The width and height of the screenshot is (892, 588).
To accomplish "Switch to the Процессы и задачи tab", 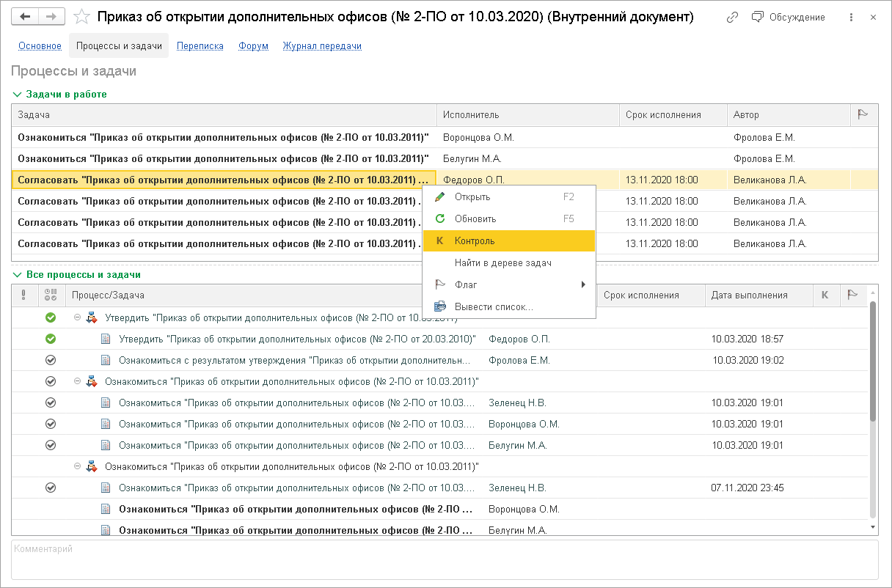I will point(119,45).
